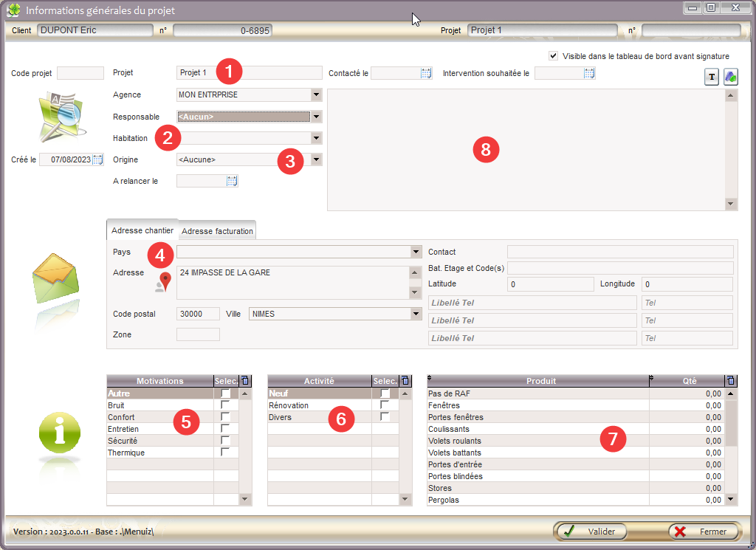Toggle Visible dans le tableau de bord checkbox
This screenshot has height=550, width=756.
pyautogui.click(x=554, y=56)
